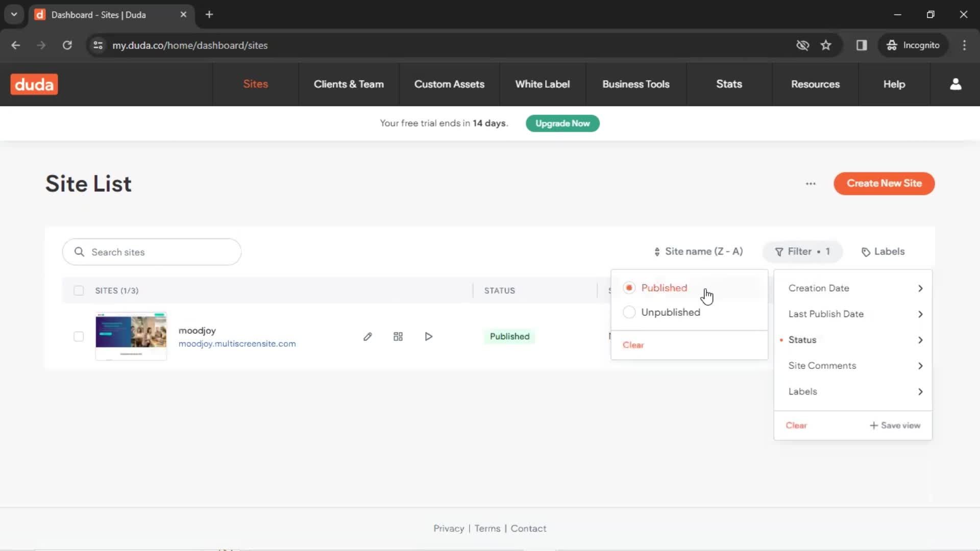Open the browser side panel icon
The width and height of the screenshot is (980, 551).
point(862,45)
